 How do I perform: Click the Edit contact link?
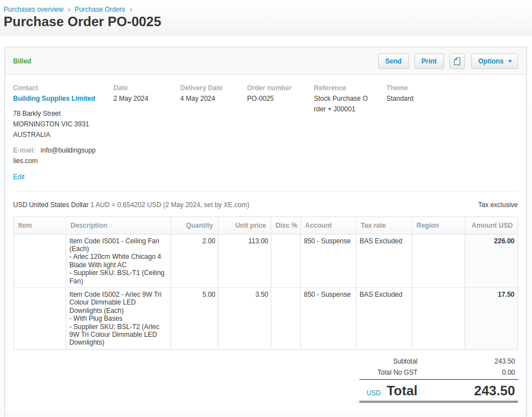click(18, 177)
